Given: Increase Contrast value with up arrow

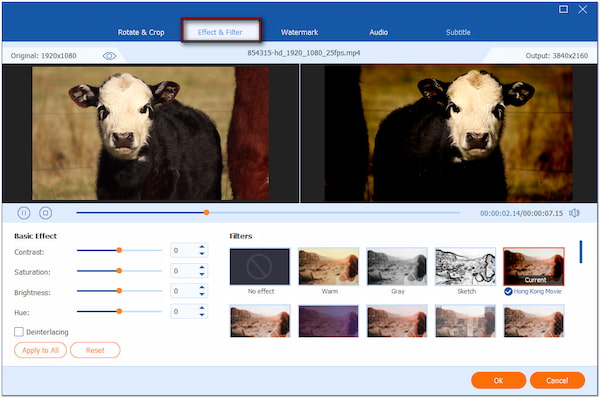Looking at the screenshot, I should click(x=202, y=247).
